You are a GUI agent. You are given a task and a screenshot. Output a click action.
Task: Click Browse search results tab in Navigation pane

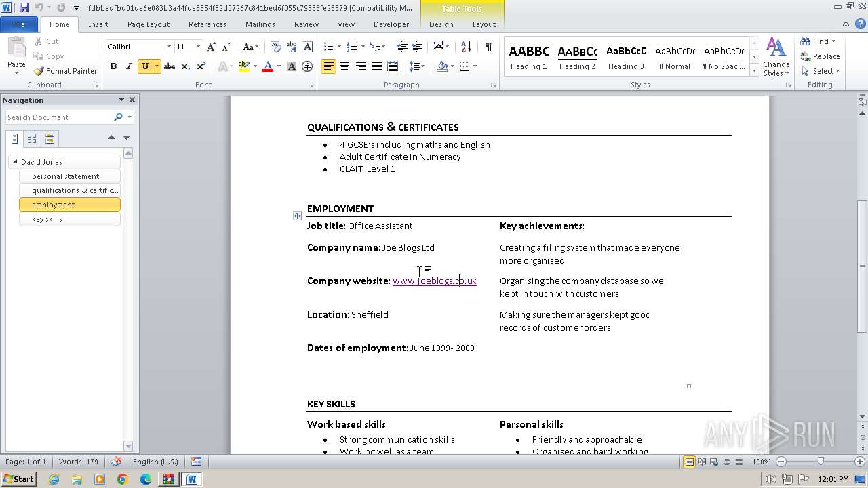click(50, 138)
